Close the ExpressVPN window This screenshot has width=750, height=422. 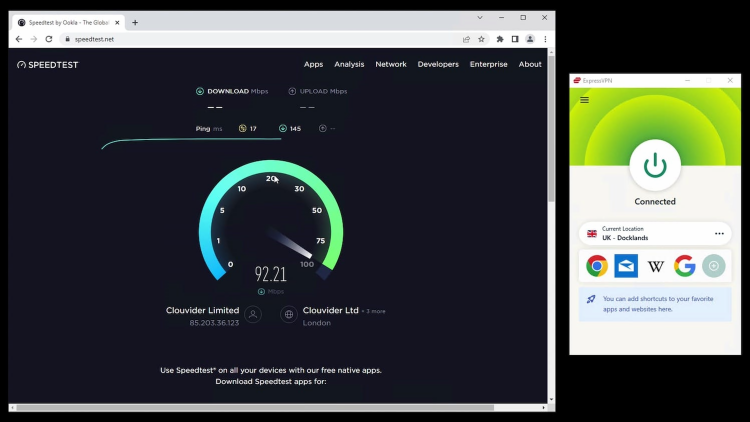coord(730,80)
